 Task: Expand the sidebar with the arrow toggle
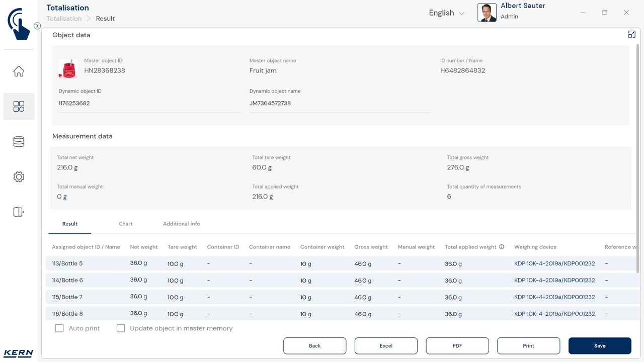[x=37, y=26]
